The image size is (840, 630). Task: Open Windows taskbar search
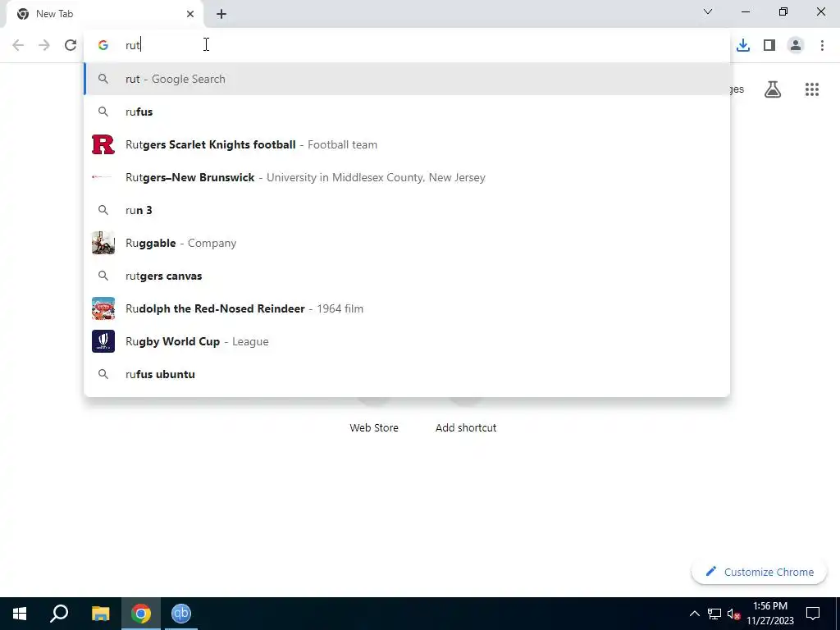pyautogui.click(x=59, y=614)
